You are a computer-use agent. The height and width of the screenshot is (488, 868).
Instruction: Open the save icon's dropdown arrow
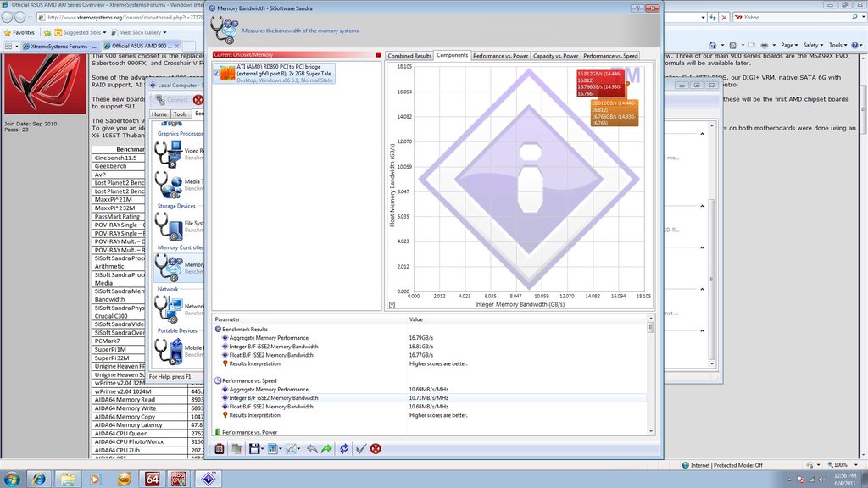[262, 449]
